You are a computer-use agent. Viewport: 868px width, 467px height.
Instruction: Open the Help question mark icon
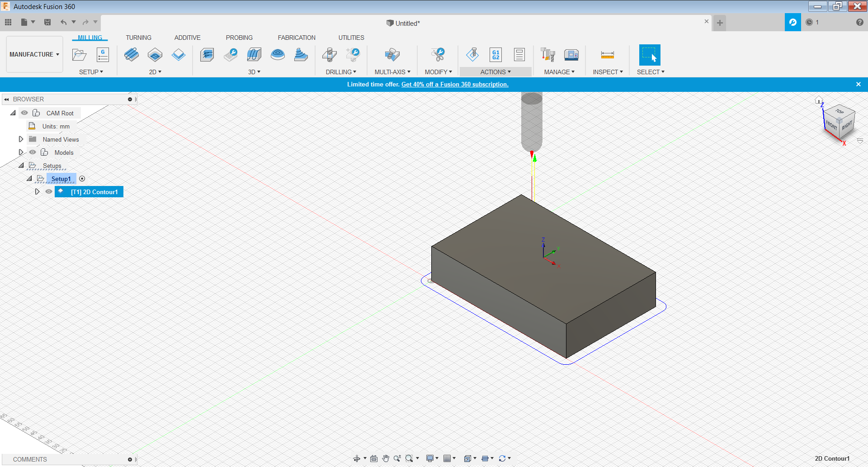tap(860, 22)
